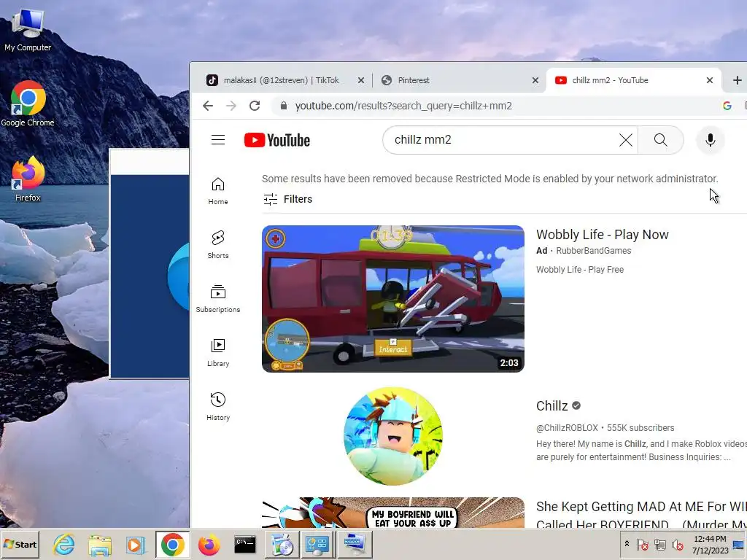Open the Chillz channel name link
This screenshot has width=747, height=560.
[551, 405]
